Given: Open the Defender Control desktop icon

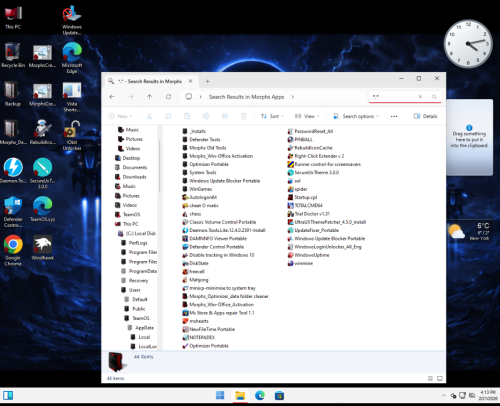Looking at the screenshot, I should pyautogui.click(x=13, y=212).
